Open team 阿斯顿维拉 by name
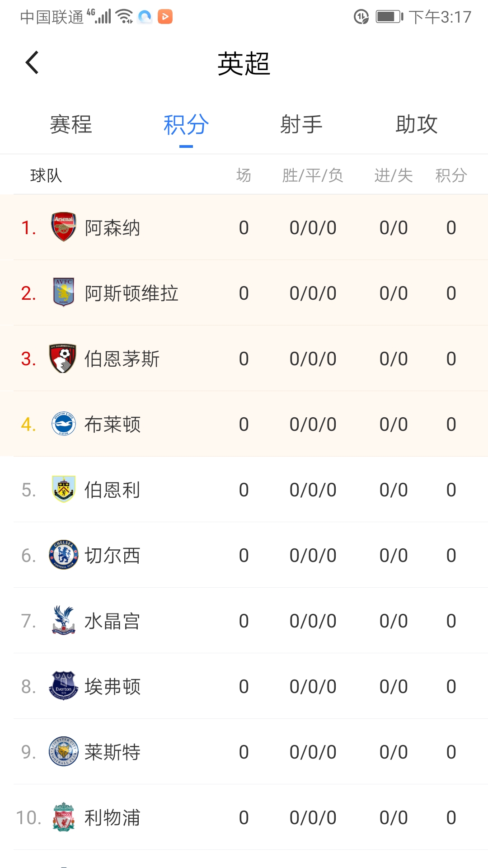The height and width of the screenshot is (868, 488). tap(131, 293)
